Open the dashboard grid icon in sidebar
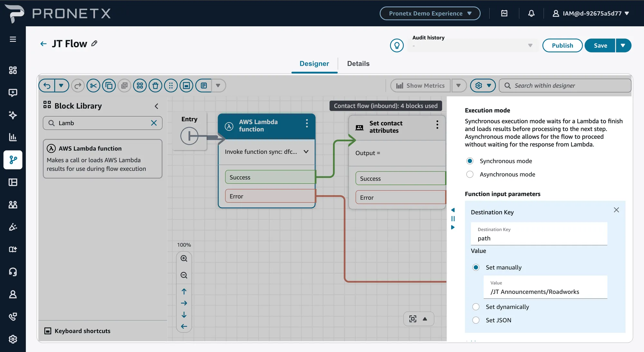 (13, 70)
